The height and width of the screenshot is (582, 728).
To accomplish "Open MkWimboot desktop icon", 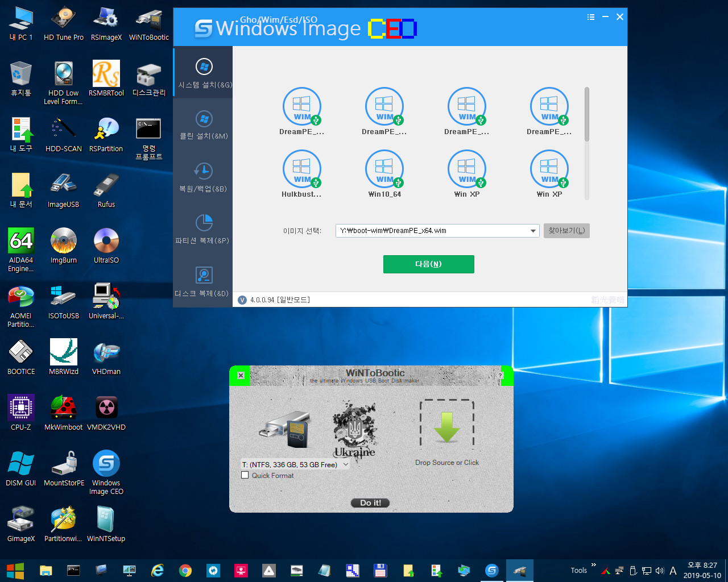I will coord(64,413).
